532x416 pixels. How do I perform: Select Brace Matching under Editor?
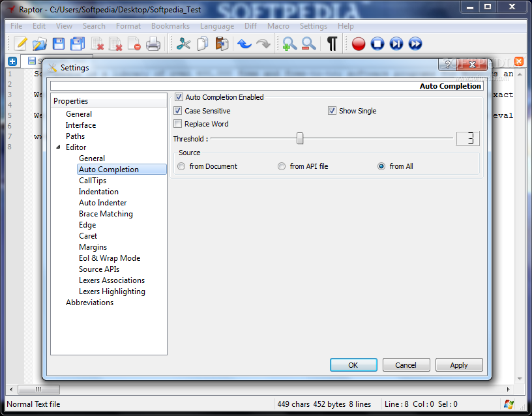pos(106,214)
